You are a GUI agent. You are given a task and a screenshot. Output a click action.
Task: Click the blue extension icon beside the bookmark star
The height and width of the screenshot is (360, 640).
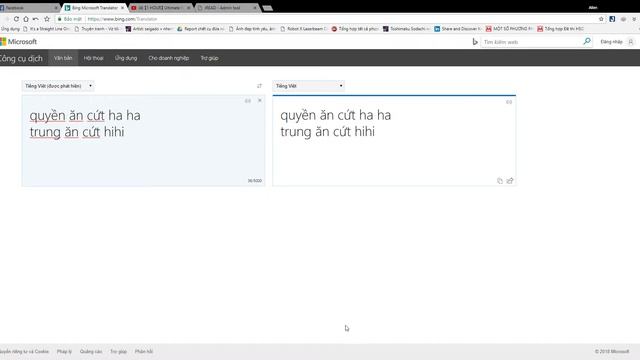click(612, 19)
